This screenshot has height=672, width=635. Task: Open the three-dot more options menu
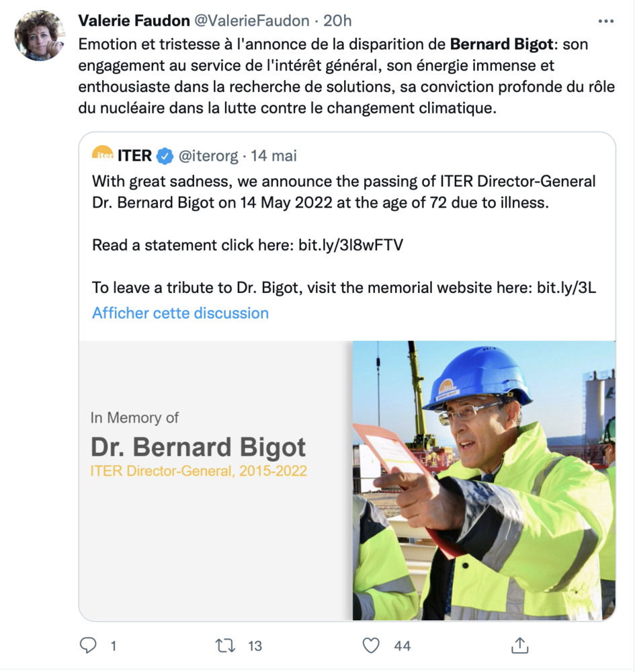(605, 22)
